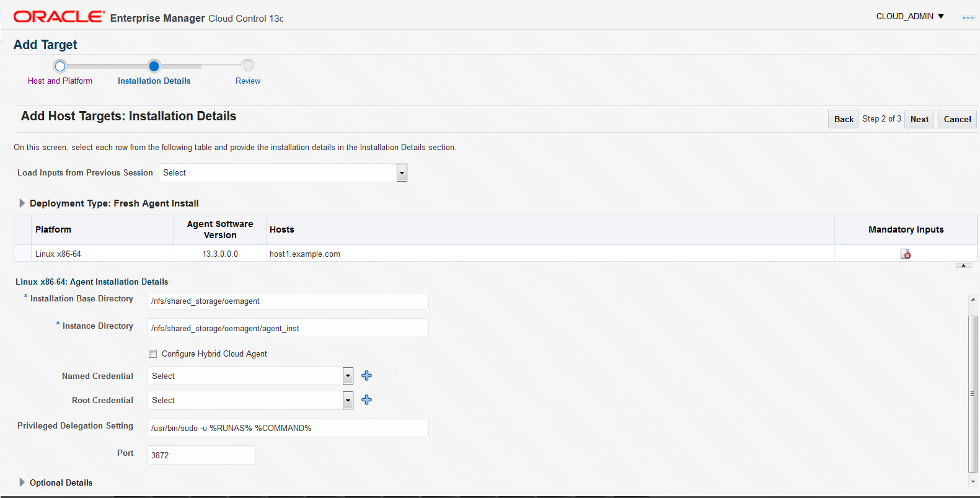The image size is (980, 498).
Task: Click the row selector cell for Linux x86-64
Action: point(22,254)
